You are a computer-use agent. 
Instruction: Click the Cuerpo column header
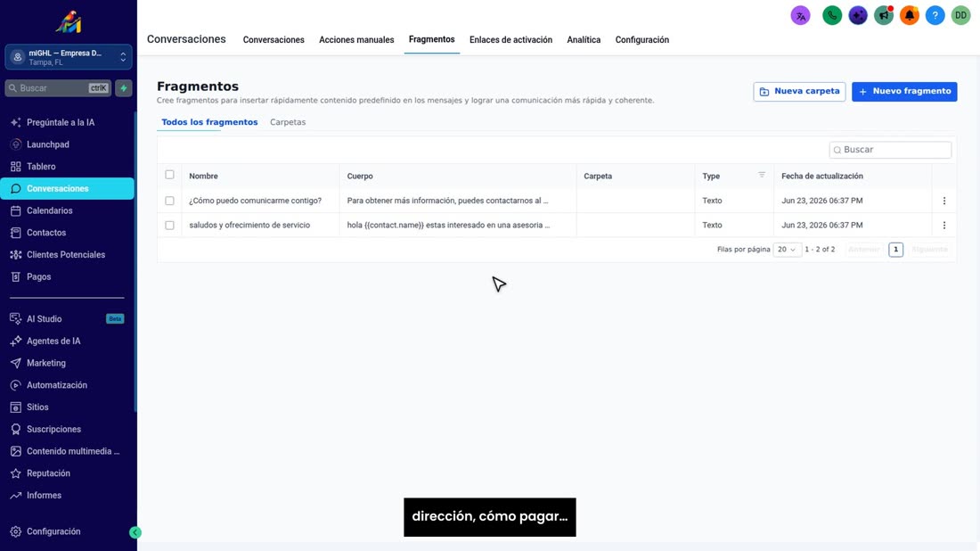coord(359,176)
